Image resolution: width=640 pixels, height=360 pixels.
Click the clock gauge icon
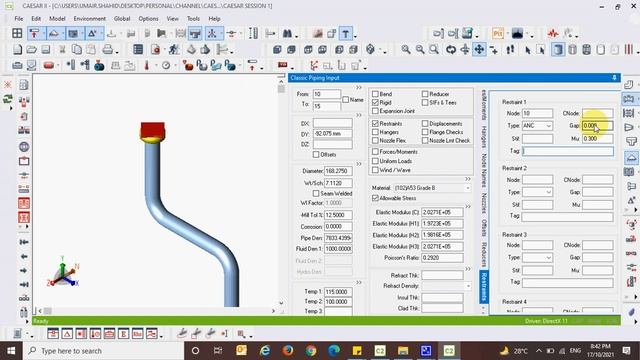166,65
